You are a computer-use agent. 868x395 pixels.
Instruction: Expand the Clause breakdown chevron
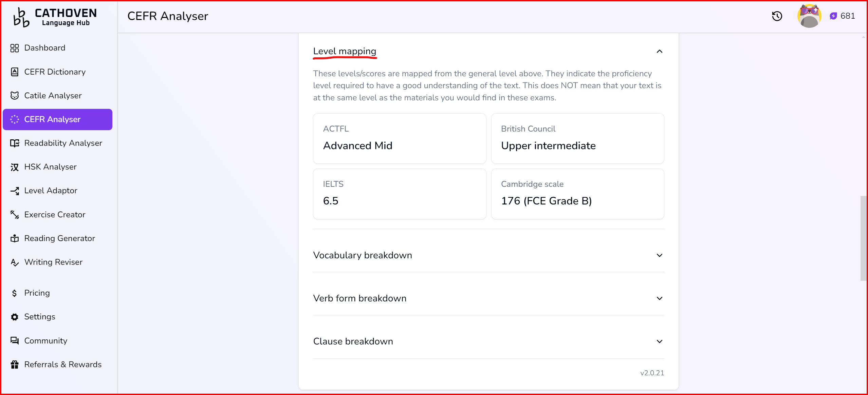[x=659, y=341]
